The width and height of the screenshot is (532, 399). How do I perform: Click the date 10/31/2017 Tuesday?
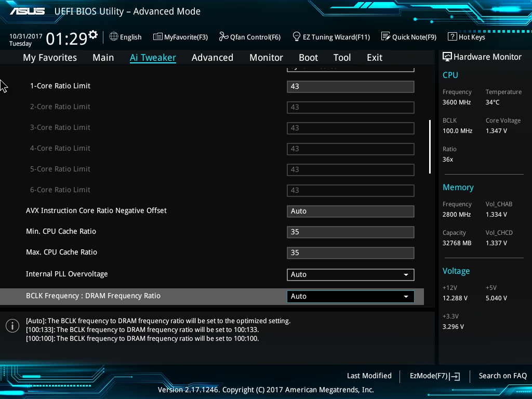(26, 39)
